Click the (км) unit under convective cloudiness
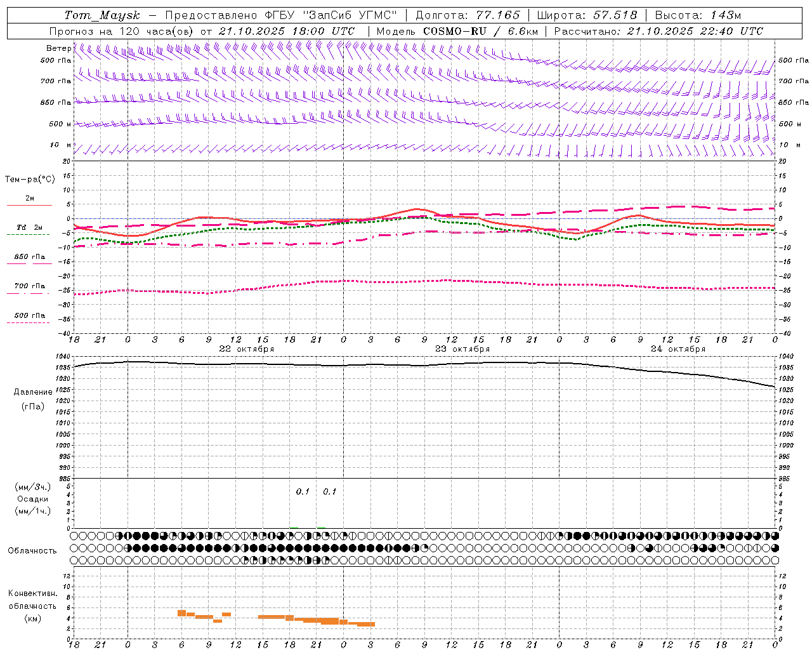The height and width of the screenshot is (650, 812). pyautogui.click(x=33, y=618)
